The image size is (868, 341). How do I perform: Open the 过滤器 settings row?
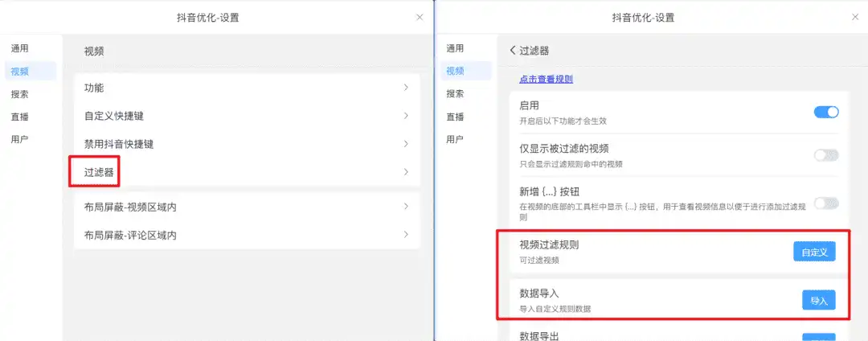click(x=247, y=172)
